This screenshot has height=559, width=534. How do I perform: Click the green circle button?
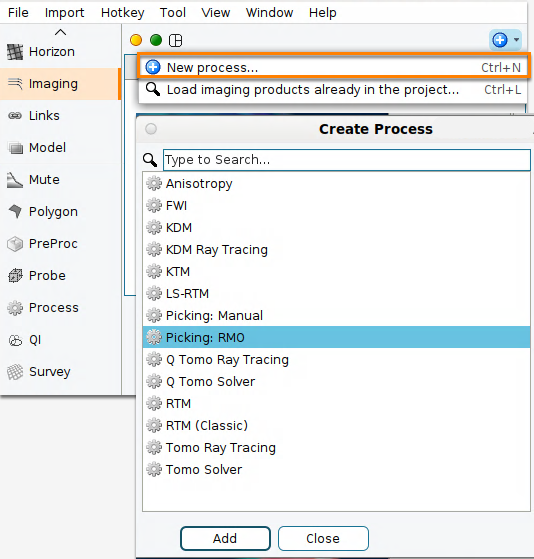(x=156, y=40)
